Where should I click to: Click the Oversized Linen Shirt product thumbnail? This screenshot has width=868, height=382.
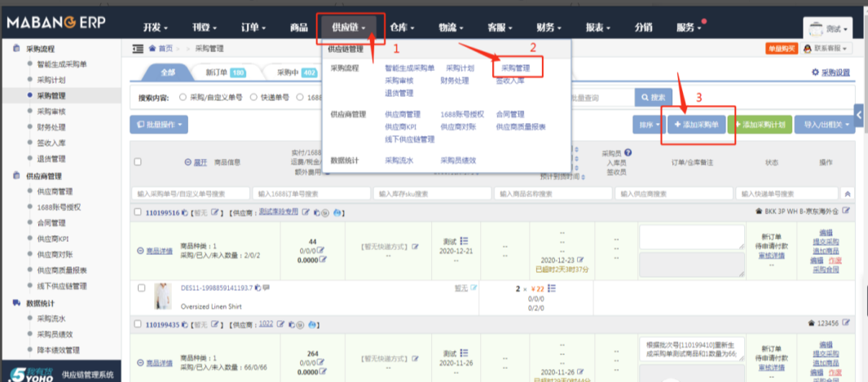coord(163,296)
